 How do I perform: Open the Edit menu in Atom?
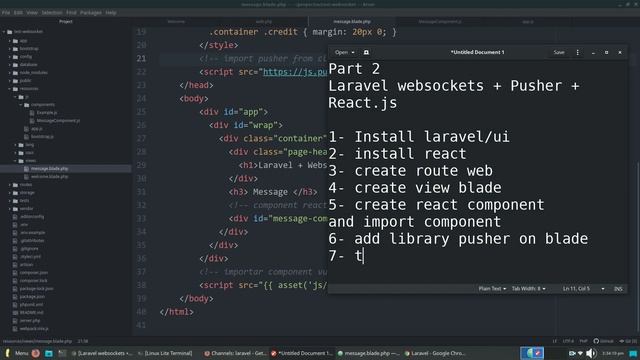click(18, 13)
